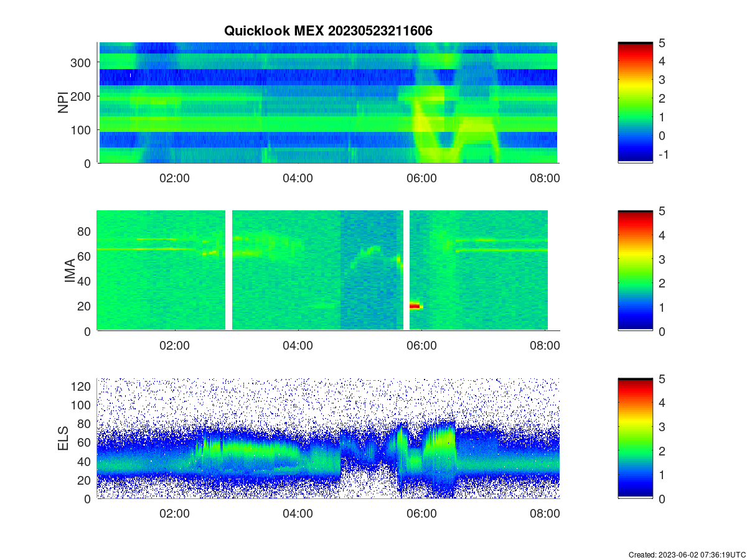The height and width of the screenshot is (560, 747).
Task: Click the 60 tick on IMA axis
Action: [85, 256]
